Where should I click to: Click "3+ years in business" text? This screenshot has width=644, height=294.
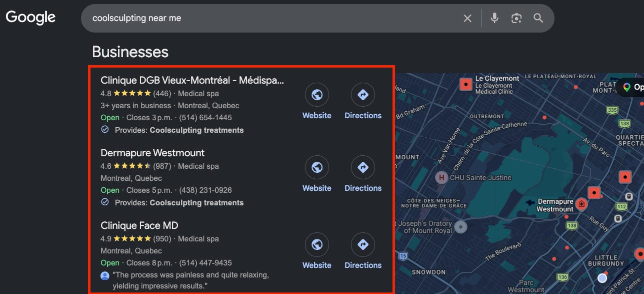[135, 106]
